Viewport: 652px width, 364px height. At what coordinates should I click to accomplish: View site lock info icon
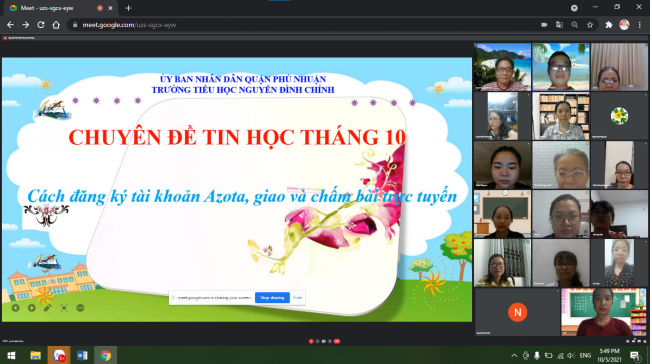tap(75, 25)
